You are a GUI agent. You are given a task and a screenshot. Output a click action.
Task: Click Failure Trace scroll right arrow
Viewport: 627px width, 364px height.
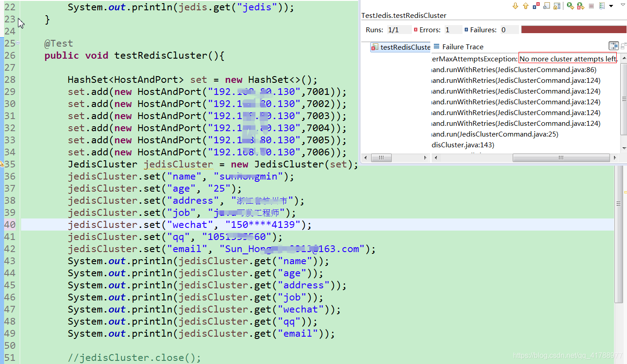(x=614, y=158)
